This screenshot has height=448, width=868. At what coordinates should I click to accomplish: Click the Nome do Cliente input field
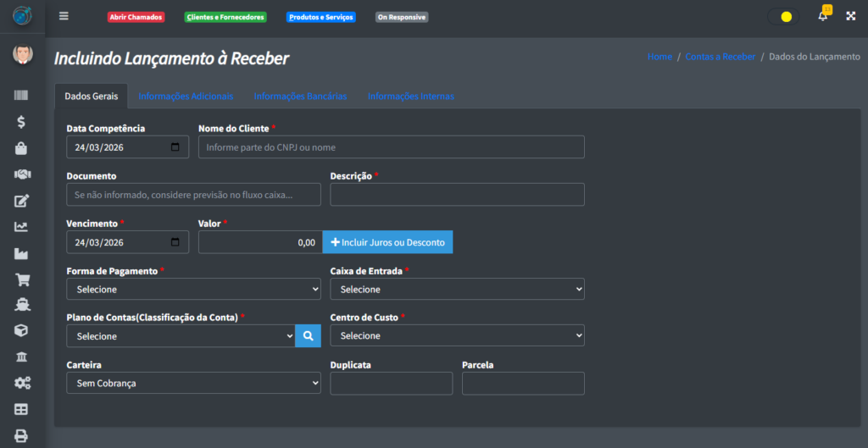pos(391,147)
